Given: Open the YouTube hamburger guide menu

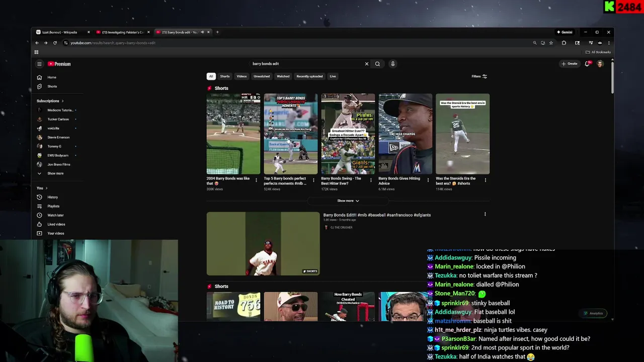Looking at the screenshot, I should 39,64.
